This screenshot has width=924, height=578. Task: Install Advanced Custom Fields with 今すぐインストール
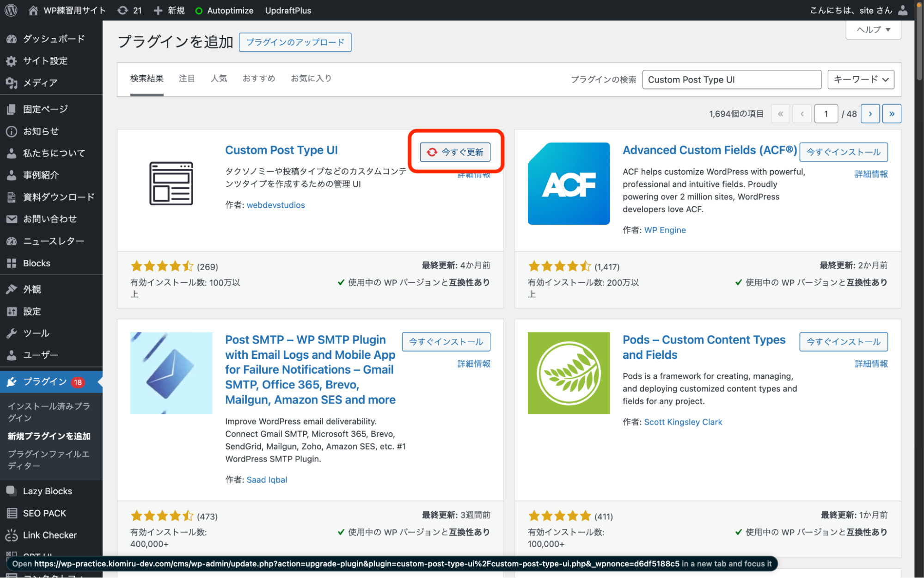[844, 152]
